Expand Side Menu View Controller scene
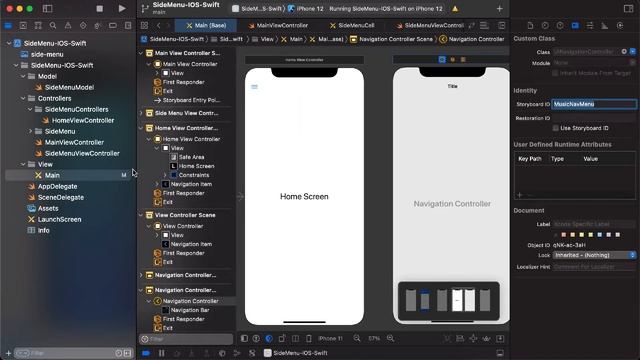640x360 pixels. coord(141,113)
